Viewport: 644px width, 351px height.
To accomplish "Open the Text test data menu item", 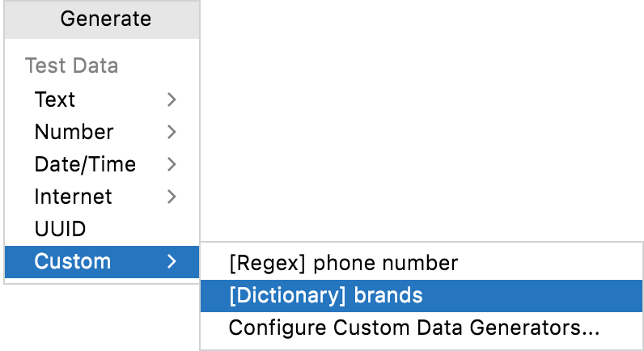I will click(x=102, y=99).
